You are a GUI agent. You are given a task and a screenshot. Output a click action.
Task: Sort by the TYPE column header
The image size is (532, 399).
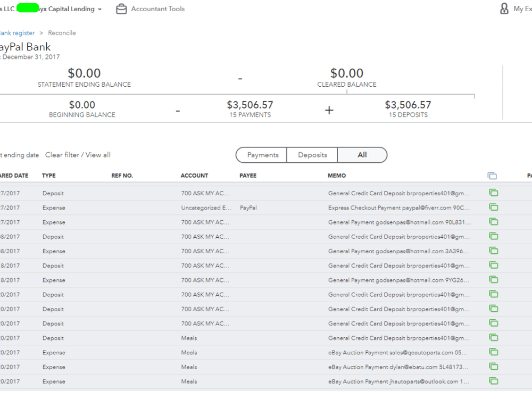coord(49,176)
